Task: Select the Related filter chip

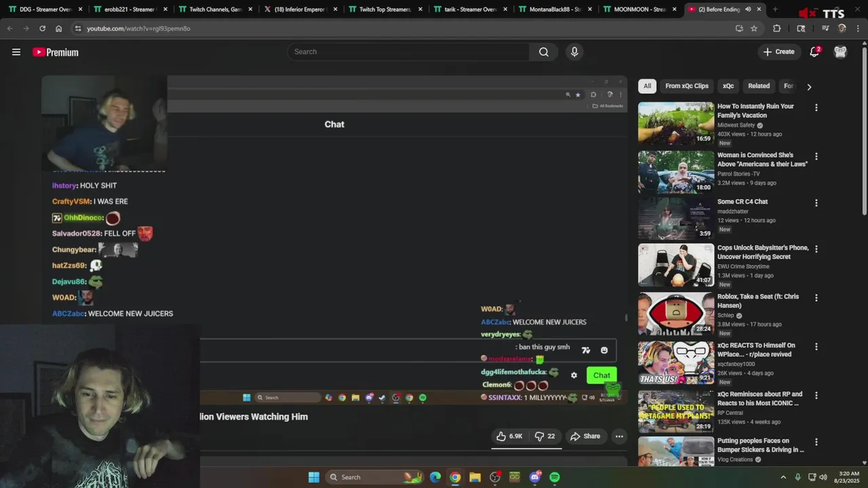Action: coord(759,86)
